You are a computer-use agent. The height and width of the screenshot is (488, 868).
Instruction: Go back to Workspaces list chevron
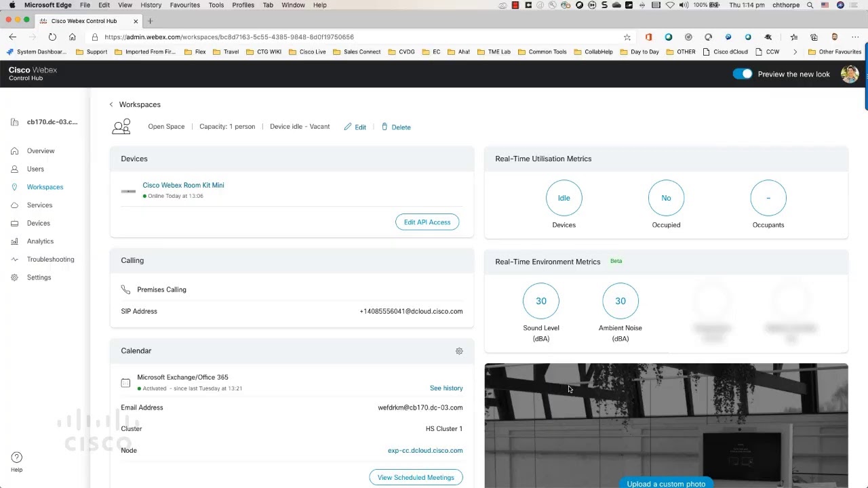point(111,104)
